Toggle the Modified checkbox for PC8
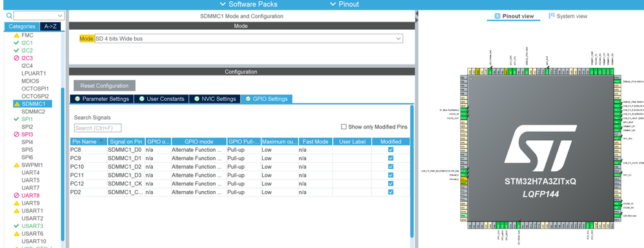Screen dimensions: 644x248 390,150
